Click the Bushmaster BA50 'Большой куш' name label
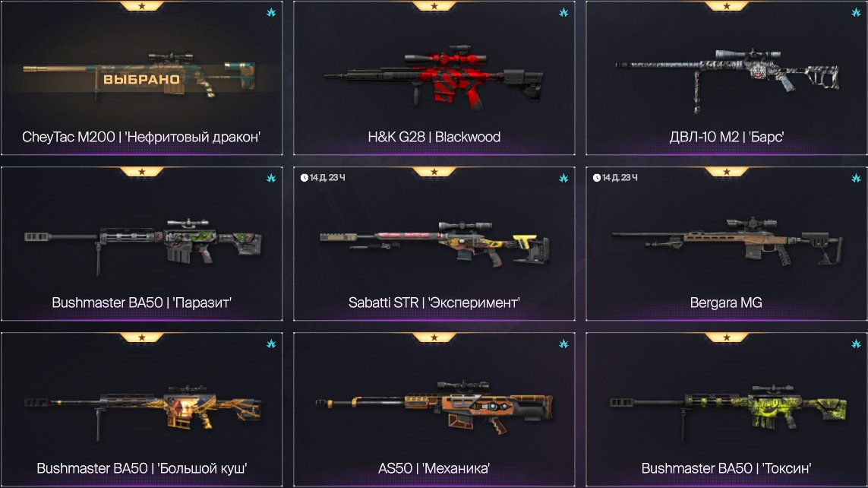 pyautogui.click(x=142, y=468)
